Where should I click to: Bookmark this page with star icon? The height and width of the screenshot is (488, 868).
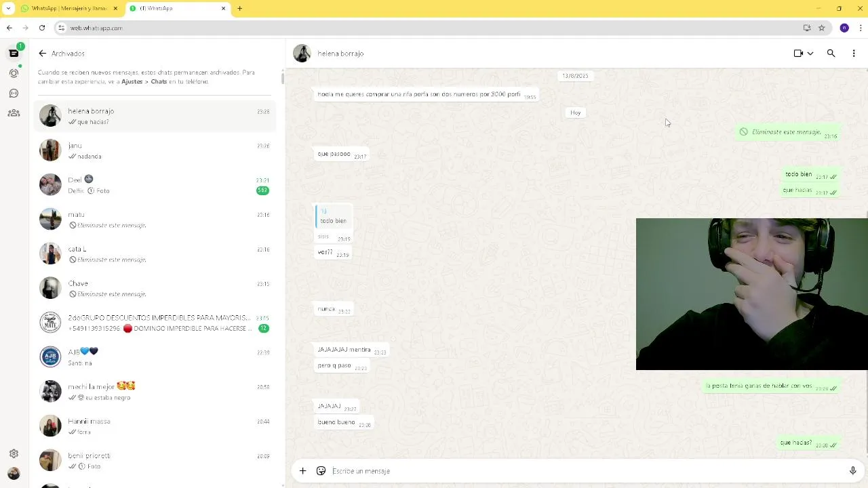[821, 28]
